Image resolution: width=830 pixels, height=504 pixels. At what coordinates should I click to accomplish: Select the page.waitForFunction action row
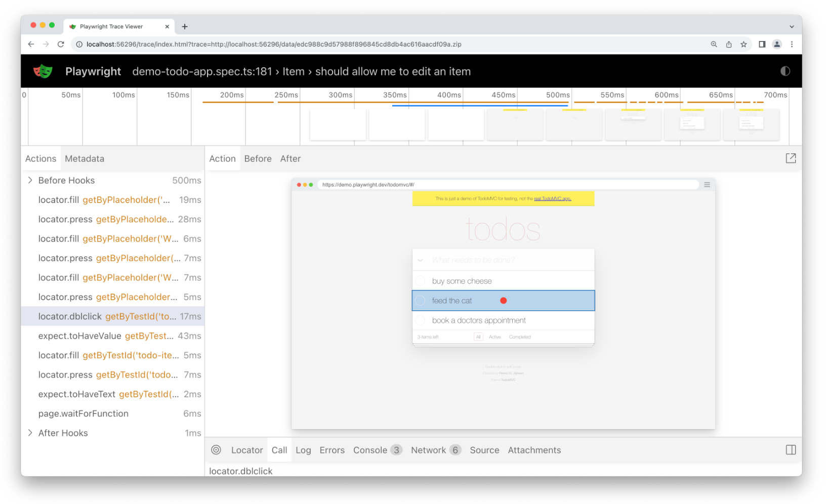click(113, 413)
